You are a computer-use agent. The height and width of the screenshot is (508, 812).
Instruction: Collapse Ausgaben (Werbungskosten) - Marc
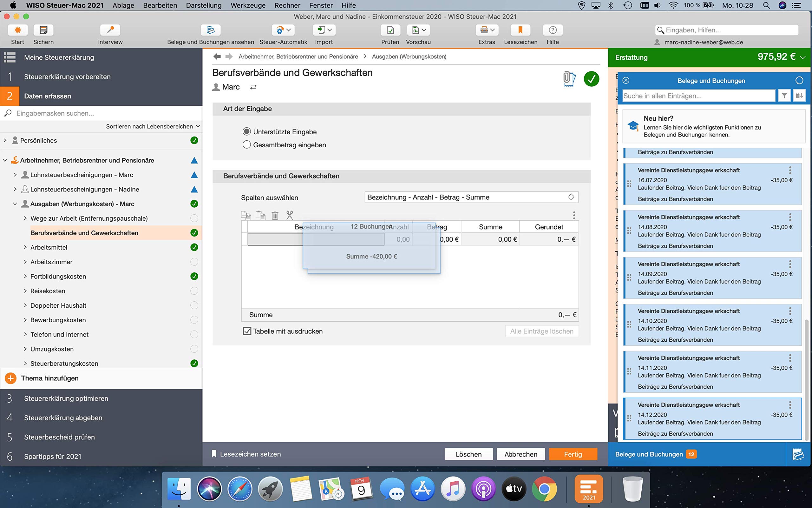tap(15, 204)
